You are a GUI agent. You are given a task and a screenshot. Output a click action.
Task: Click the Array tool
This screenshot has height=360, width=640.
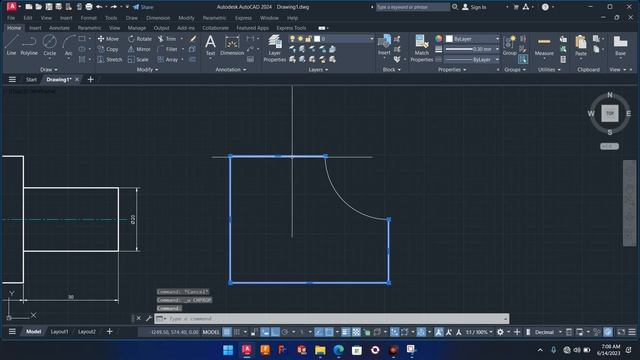pyautogui.click(x=168, y=60)
